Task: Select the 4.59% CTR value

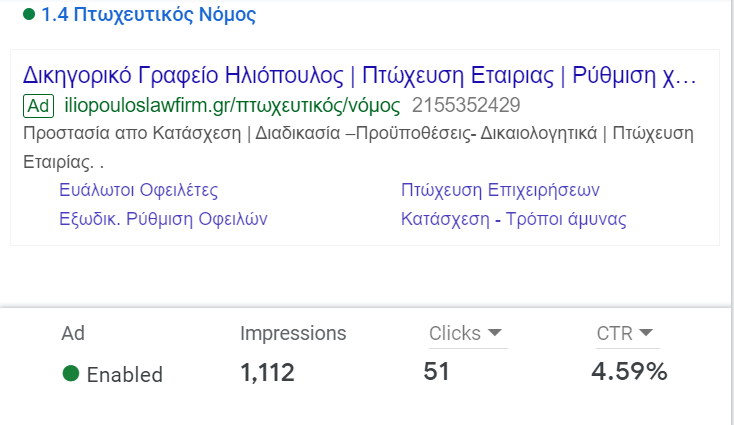Action: pyautogui.click(x=629, y=372)
